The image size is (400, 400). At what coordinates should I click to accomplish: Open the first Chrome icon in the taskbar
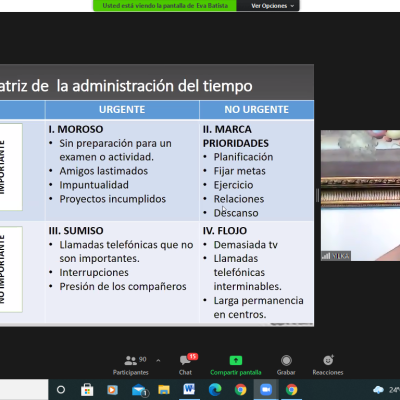240,389
